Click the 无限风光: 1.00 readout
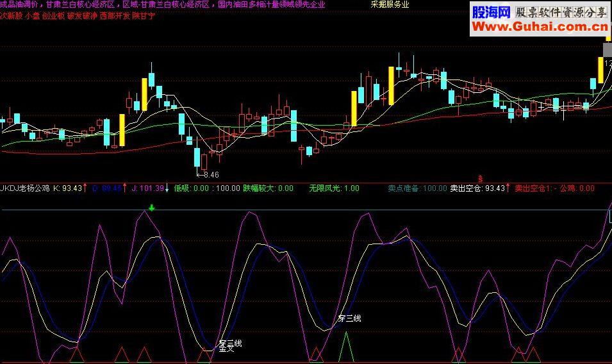The image size is (612, 364). (x=334, y=188)
